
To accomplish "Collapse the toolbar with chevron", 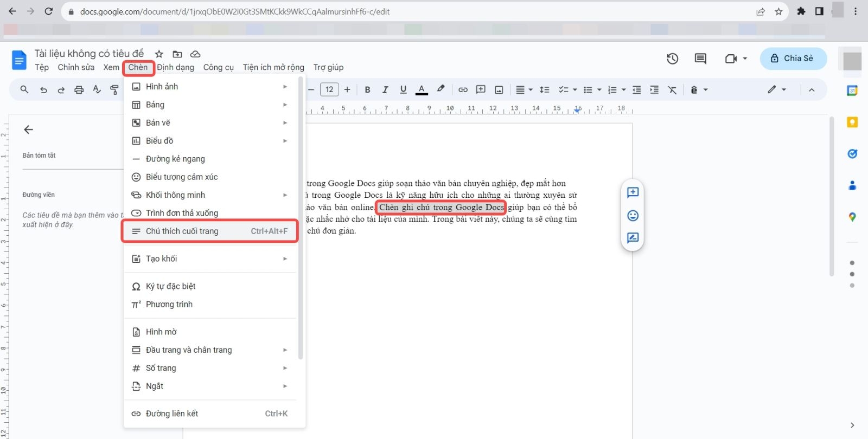I will (x=812, y=90).
